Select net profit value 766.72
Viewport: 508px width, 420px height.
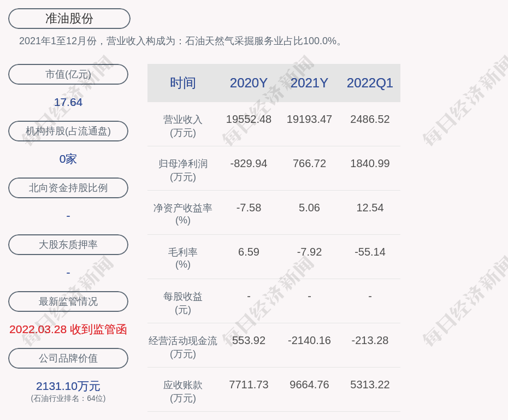pyautogui.click(x=309, y=163)
